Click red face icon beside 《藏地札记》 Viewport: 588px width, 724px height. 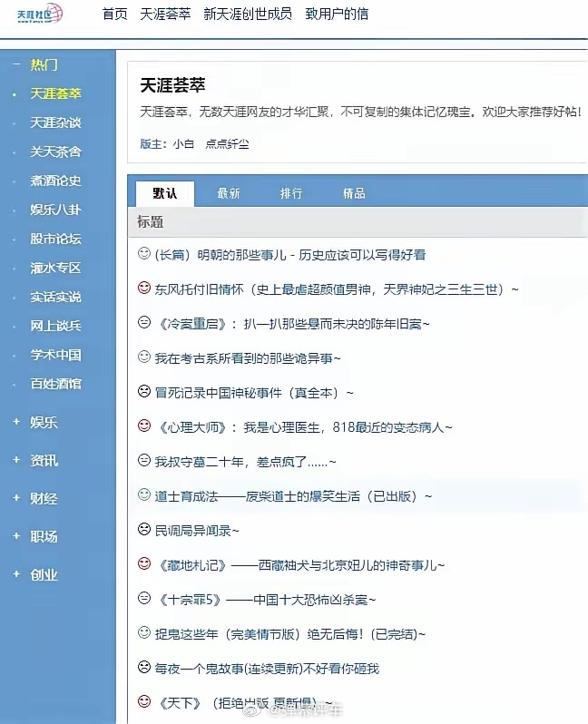pyautogui.click(x=144, y=563)
